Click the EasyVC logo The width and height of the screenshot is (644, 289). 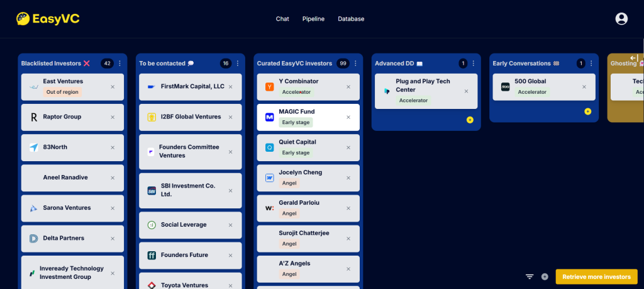tap(48, 19)
